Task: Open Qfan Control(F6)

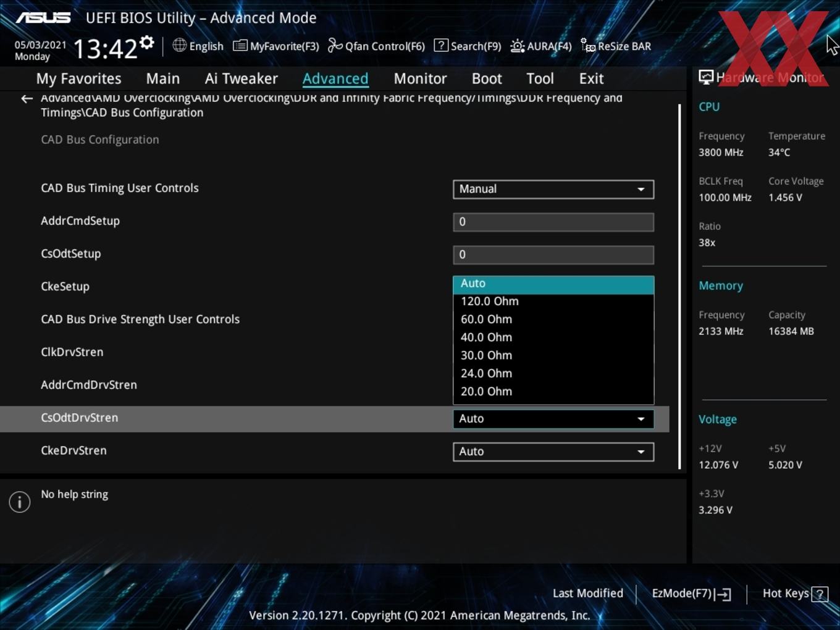Action: (x=376, y=46)
